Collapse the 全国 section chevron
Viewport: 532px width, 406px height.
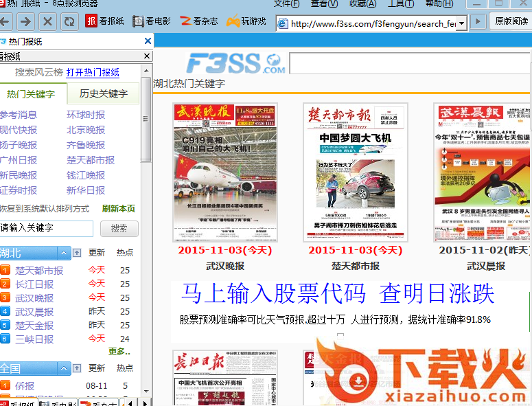[64, 368]
